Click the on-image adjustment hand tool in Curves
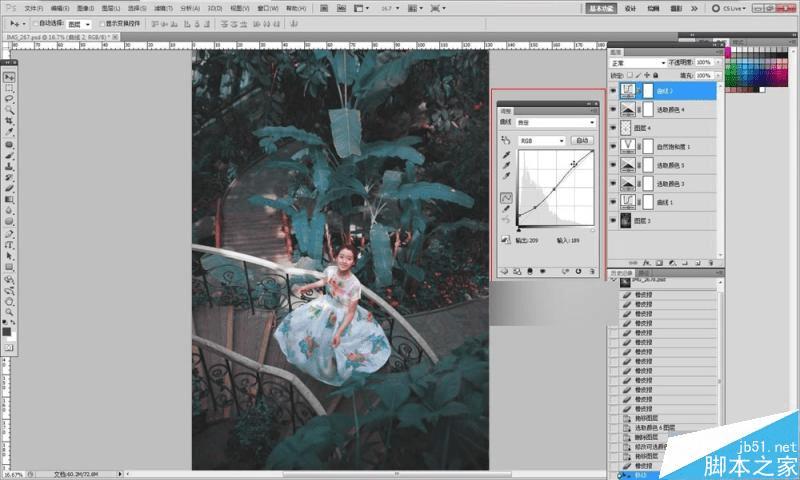 point(506,141)
